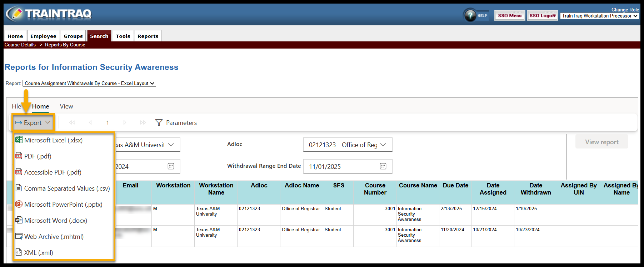Screen dimensions: 644x267
Task: Click the View report button
Action: pyautogui.click(x=601, y=142)
